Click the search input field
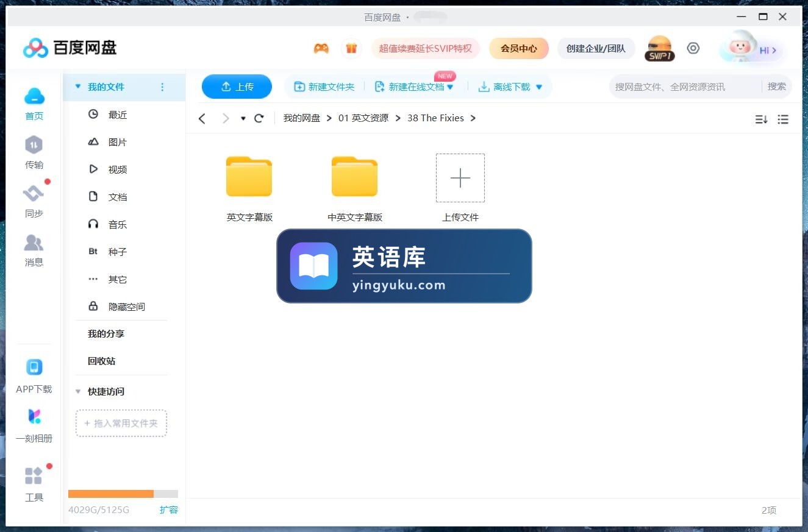The image size is (808, 532). [x=685, y=87]
